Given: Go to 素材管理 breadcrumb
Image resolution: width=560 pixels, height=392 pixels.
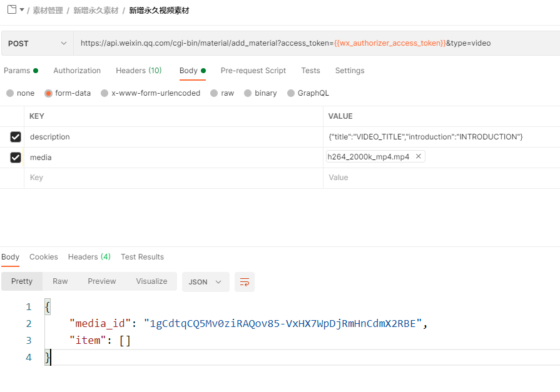Looking at the screenshot, I should click(x=48, y=11).
